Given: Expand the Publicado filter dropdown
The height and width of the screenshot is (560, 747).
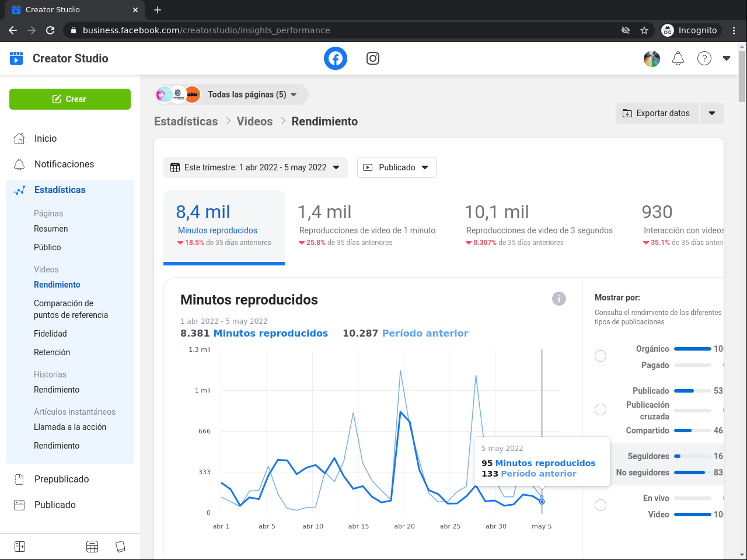Looking at the screenshot, I should pos(396,167).
